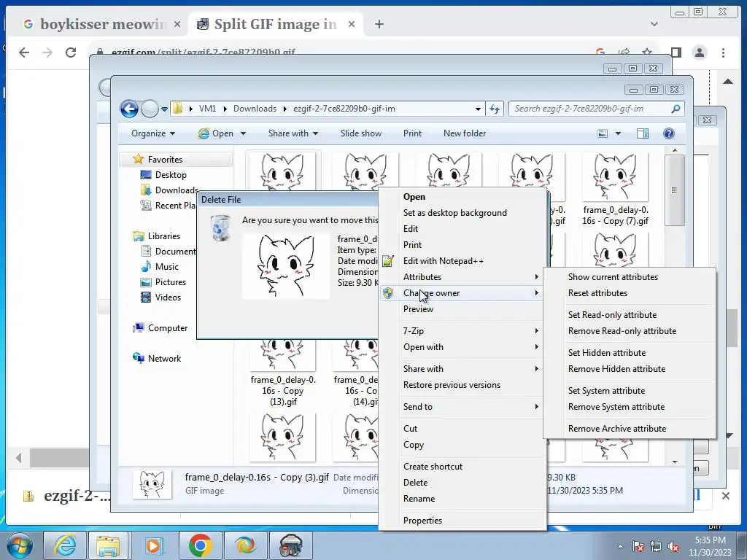Click Chrome's bookmark star icon
The width and height of the screenshot is (747, 560).
tap(646, 52)
